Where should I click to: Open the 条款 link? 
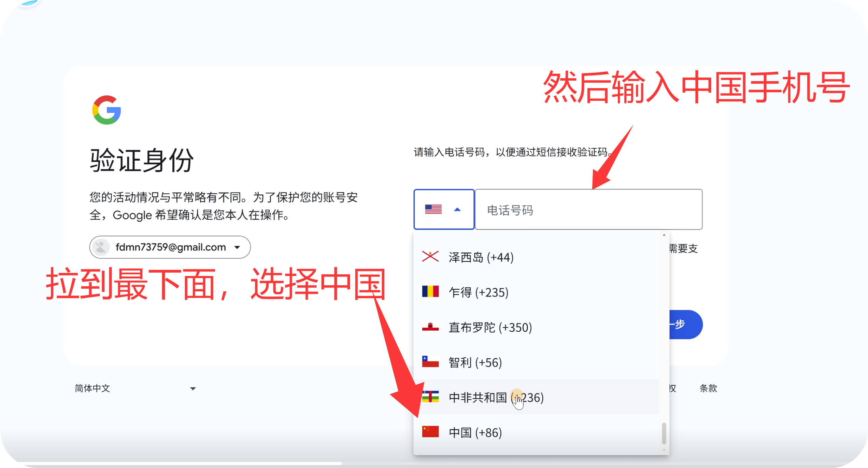click(708, 388)
